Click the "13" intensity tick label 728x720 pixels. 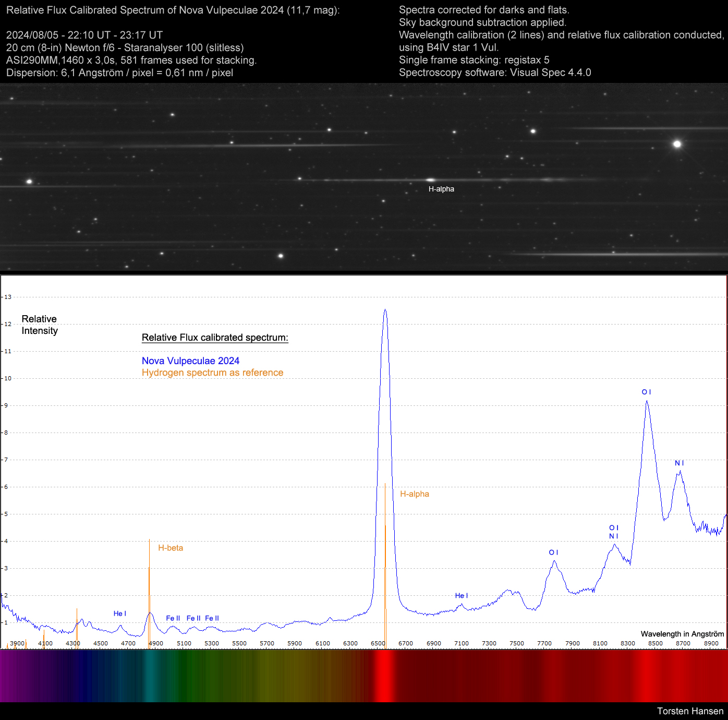[x=8, y=297]
